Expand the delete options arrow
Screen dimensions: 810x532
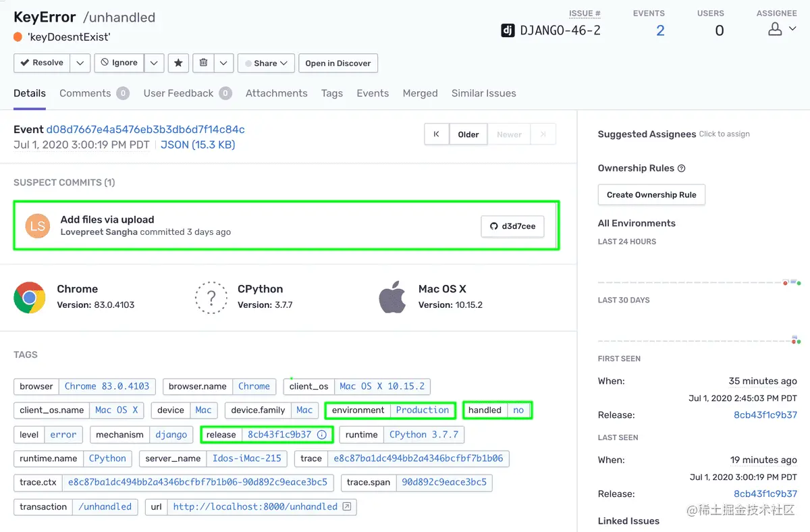point(223,63)
